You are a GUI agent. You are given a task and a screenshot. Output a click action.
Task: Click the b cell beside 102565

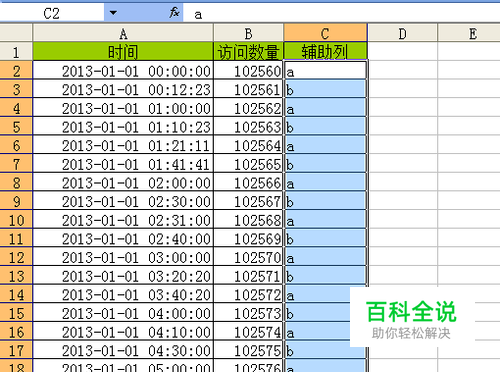point(325,164)
